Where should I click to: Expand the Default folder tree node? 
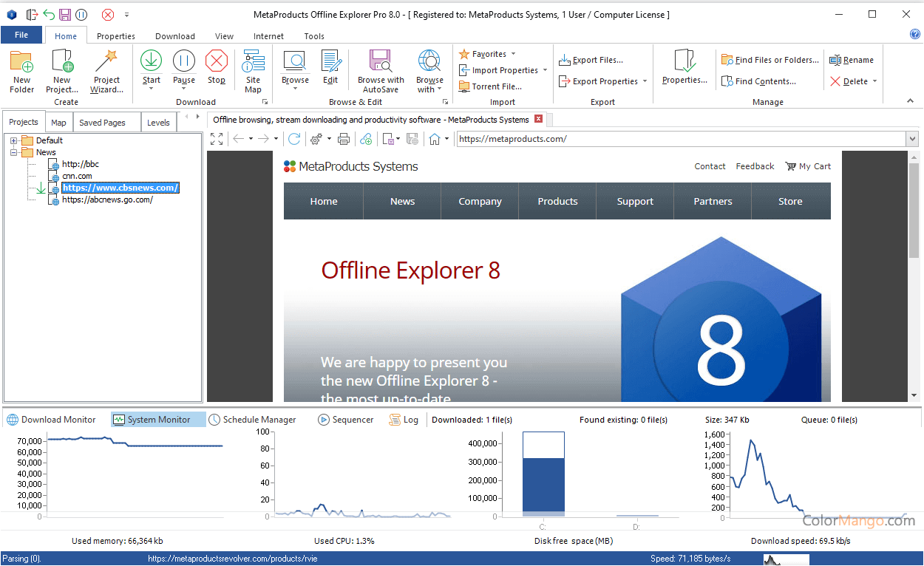coord(13,140)
